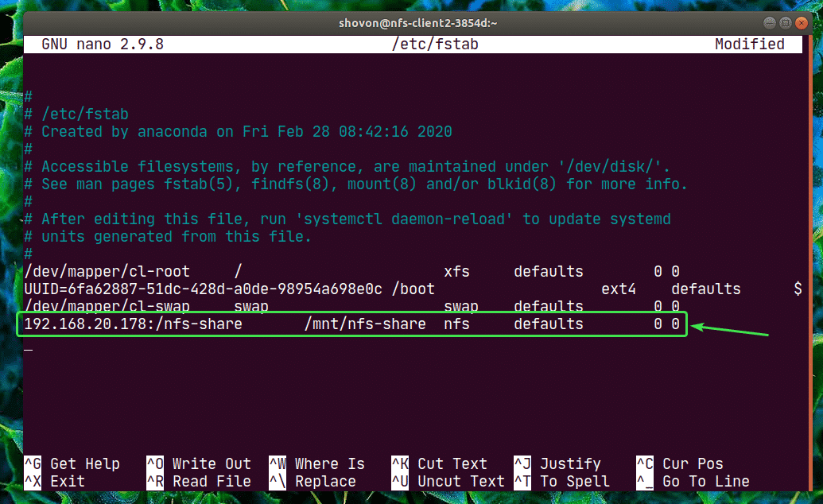Image resolution: width=823 pixels, height=504 pixels.
Task: Click 'defaults' in the nfs-share line
Action: click(549, 324)
